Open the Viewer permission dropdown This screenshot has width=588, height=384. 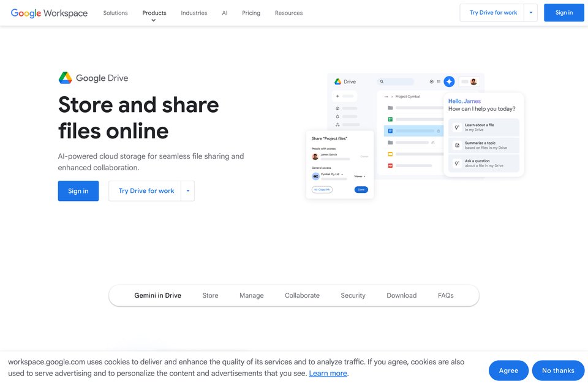[x=360, y=176]
